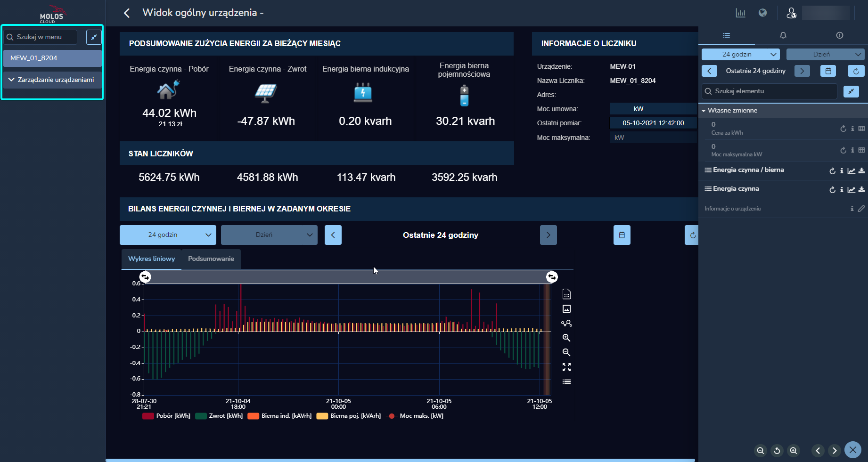Open table for Moc maksymalna kW
Screen dimensions: 868x462
coord(861,150)
